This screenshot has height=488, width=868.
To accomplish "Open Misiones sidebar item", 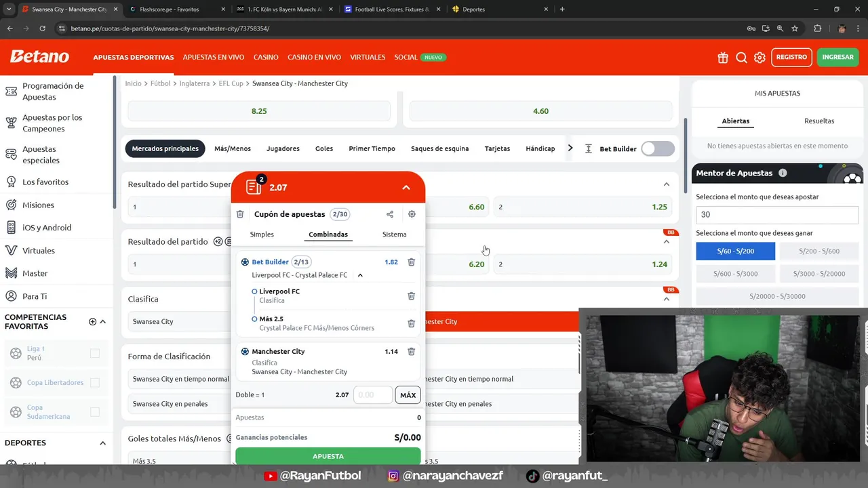I will click(x=38, y=205).
